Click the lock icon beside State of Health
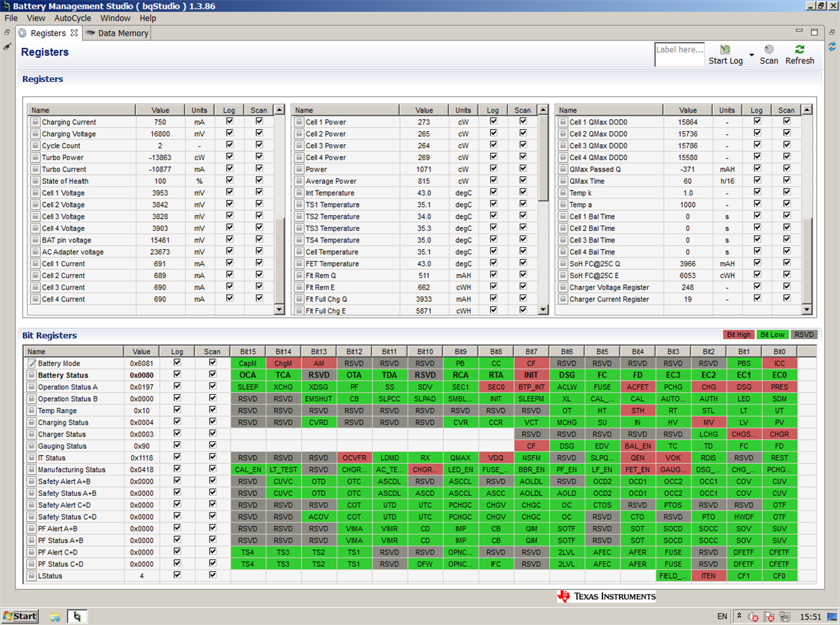 click(35, 181)
